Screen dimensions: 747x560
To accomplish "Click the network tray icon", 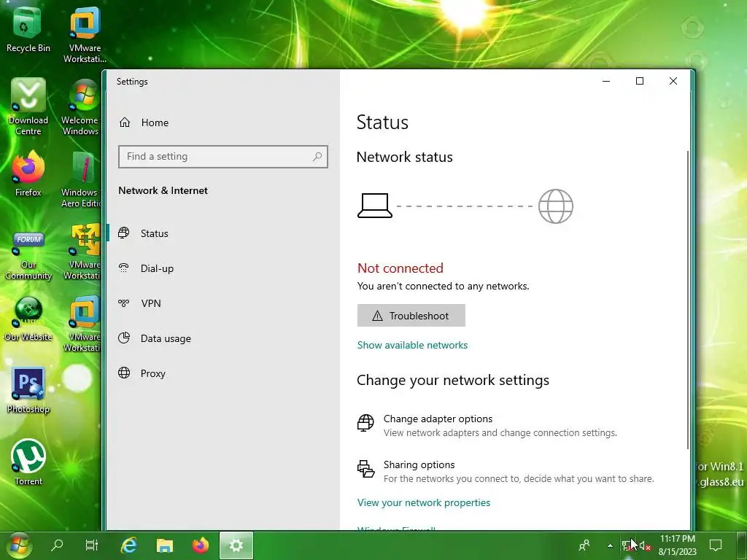I will click(627, 545).
